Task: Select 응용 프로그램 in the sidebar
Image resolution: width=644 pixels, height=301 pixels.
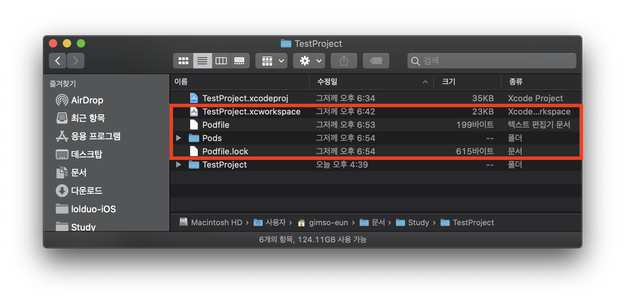Action: 88,136
